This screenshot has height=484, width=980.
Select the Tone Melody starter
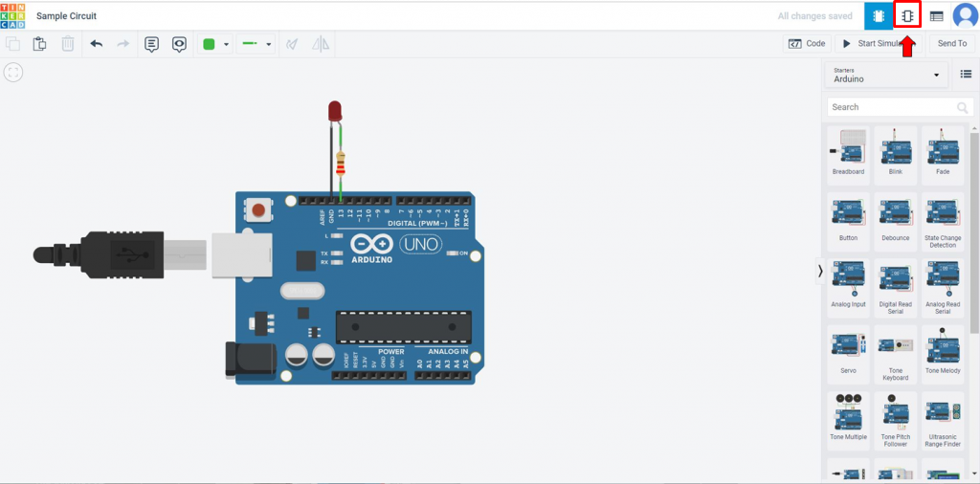click(x=943, y=354)
